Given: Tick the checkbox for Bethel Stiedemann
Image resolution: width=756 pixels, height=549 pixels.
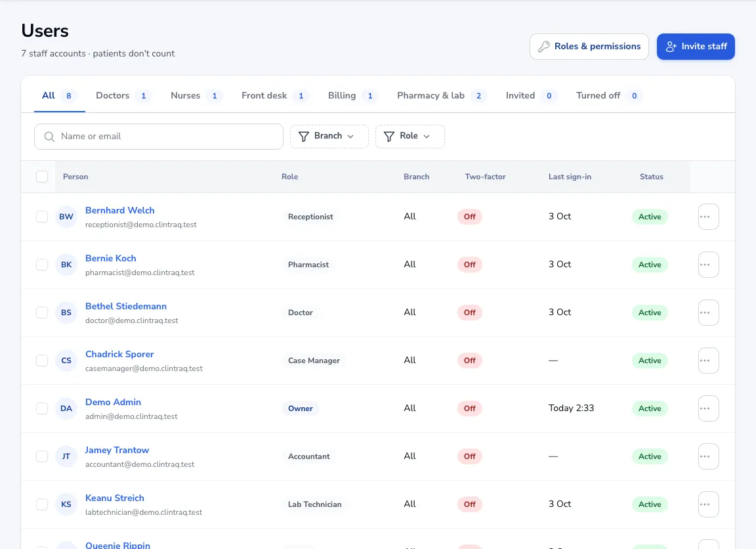Looking at the screenshot, I should click(42, 313).
